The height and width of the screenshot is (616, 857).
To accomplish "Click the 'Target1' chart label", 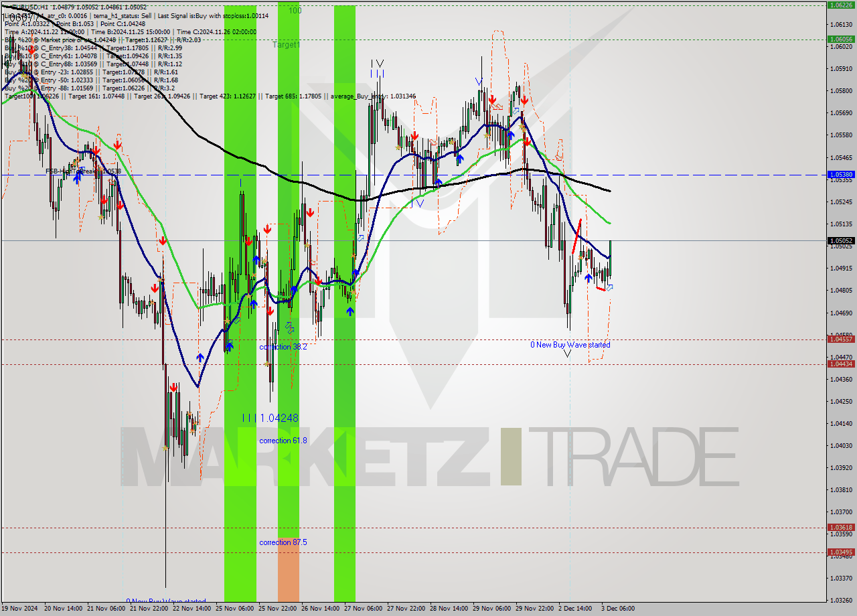I will click(287, 45).
